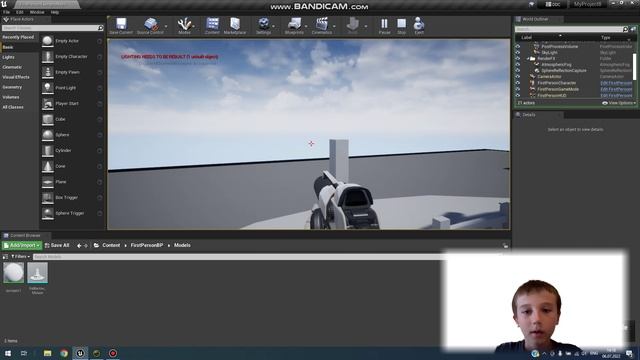
Task: Hide SphereReflectionCapture actor
Action: tap(518, 71)
